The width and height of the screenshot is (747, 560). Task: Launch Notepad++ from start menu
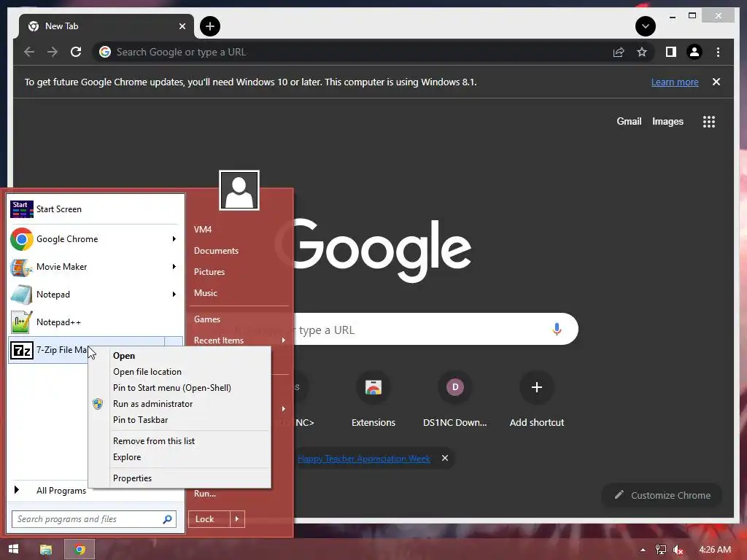[96, 322]
